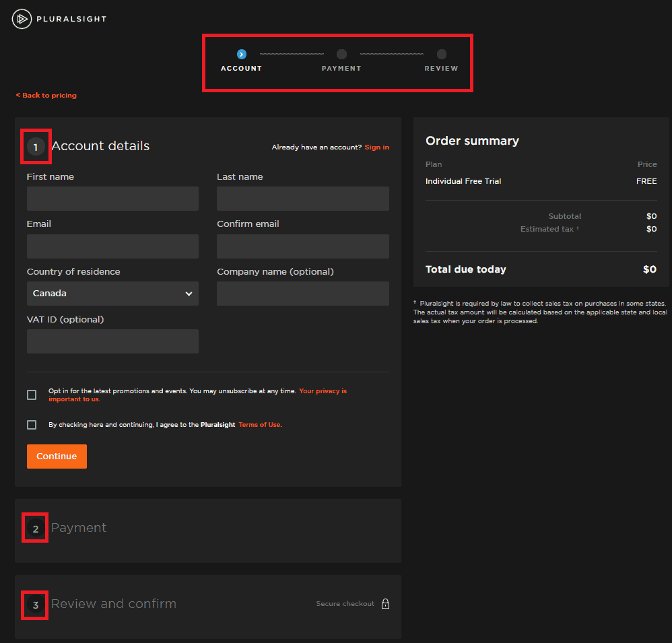Focus the VAT ID field

[112, 341]
